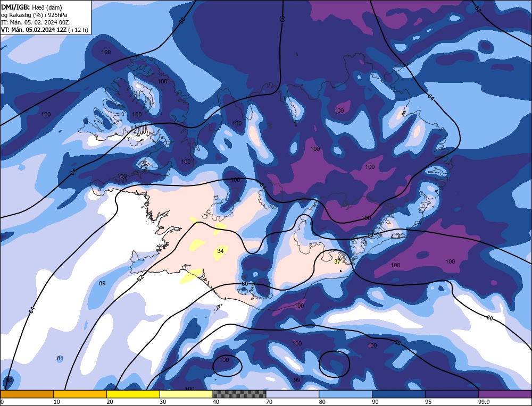The image size is (532, 406).
Task: Click the '68' contour line label
Action: pos(182,20)
